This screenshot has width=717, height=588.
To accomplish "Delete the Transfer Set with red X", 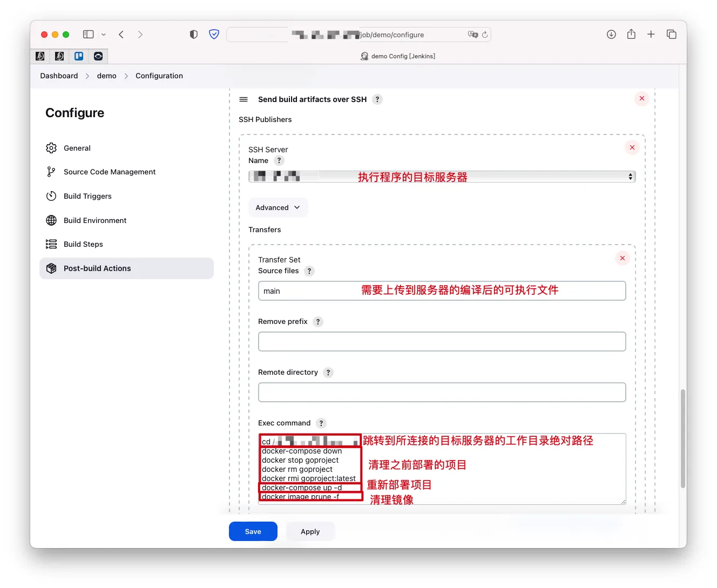I will (623, 258).
